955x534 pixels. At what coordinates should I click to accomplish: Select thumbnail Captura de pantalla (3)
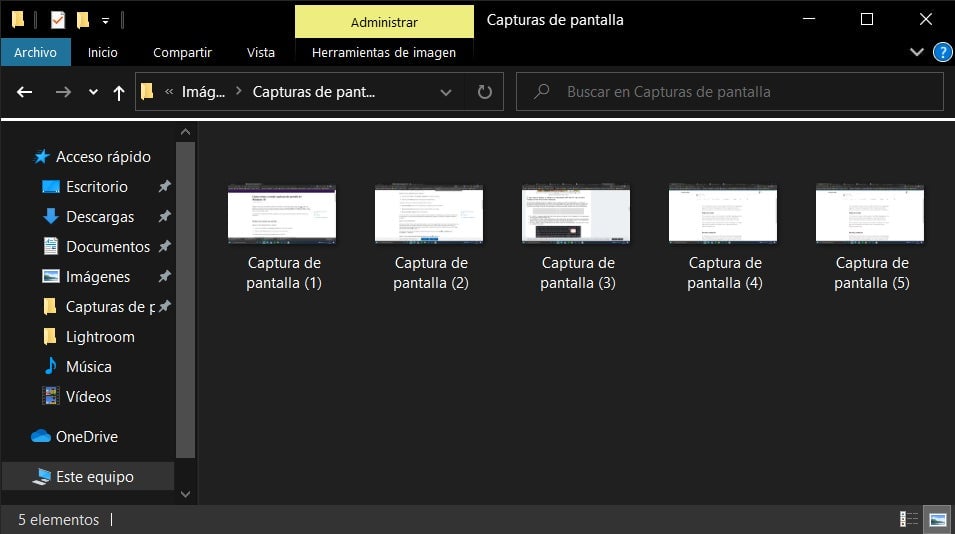point(577,237)
